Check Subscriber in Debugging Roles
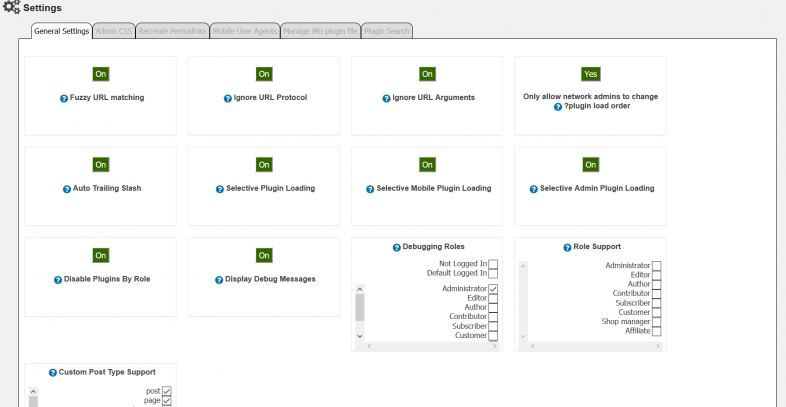Image resolution: width=786 pixels, height=407 pixels. click(x=493, y=326)
